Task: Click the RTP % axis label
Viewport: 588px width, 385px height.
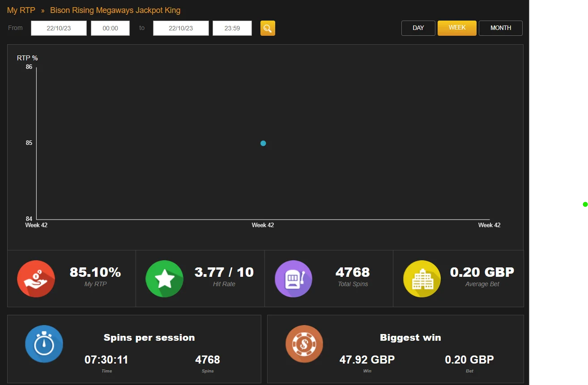Action: click(x=27, y=58)
